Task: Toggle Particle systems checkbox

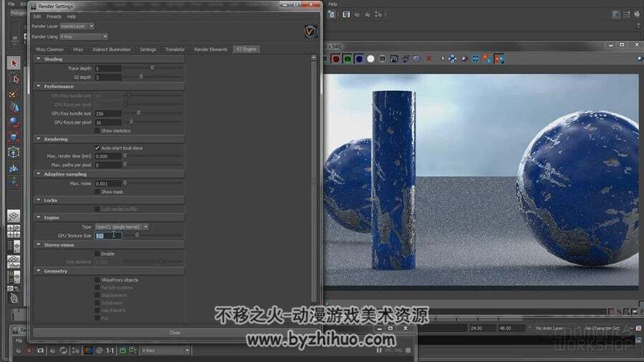Action: coord(97,288)
